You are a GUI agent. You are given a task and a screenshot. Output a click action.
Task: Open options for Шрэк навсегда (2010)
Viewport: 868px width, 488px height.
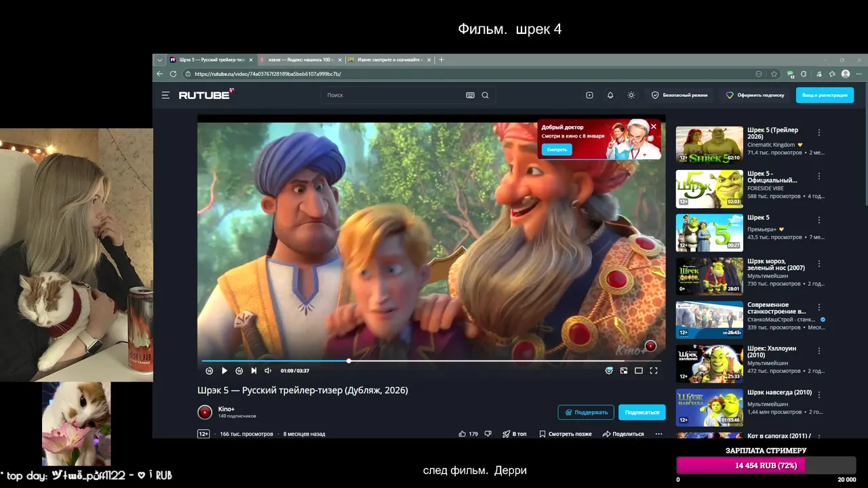coord(819,395)
